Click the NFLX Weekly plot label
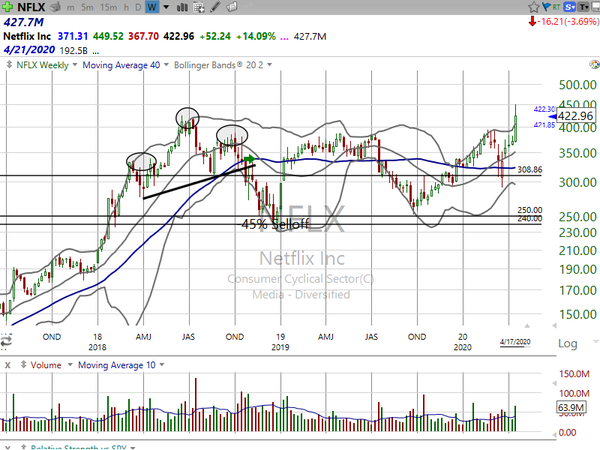 (42, 65)
